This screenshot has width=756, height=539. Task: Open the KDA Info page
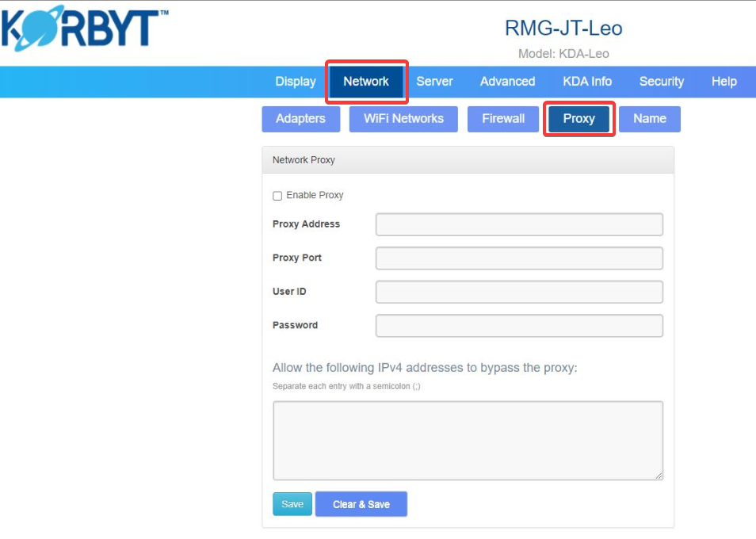(x=587, y=82)
